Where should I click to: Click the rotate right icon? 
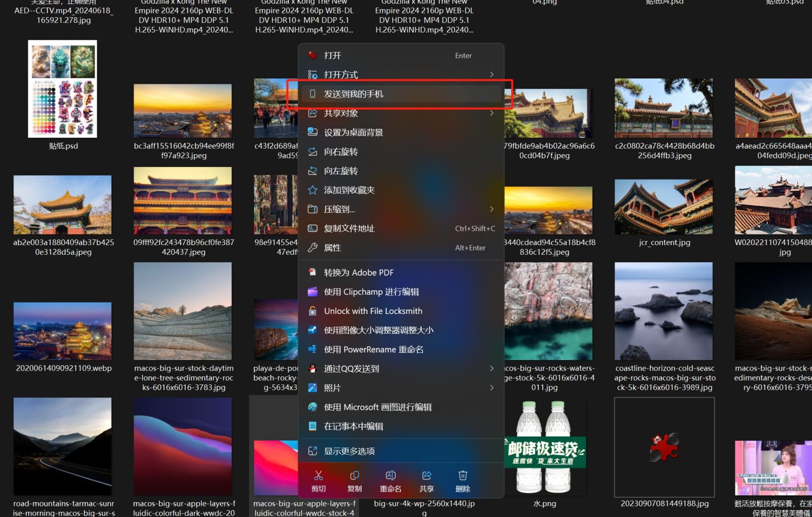click(312, 152)
